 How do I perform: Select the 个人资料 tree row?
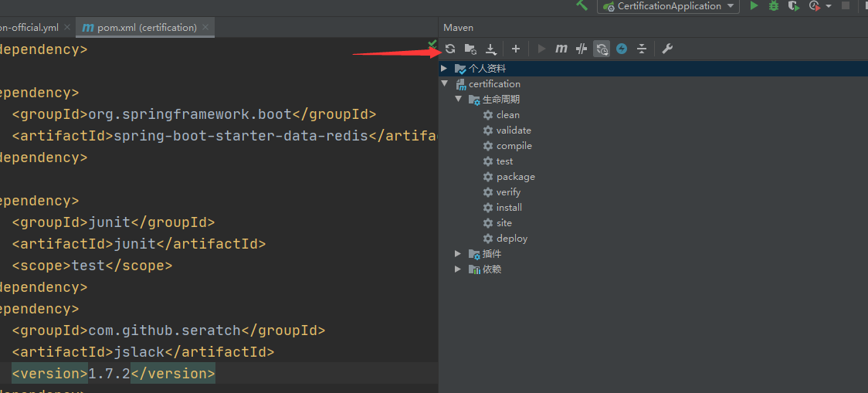click(x=653, y=68)
